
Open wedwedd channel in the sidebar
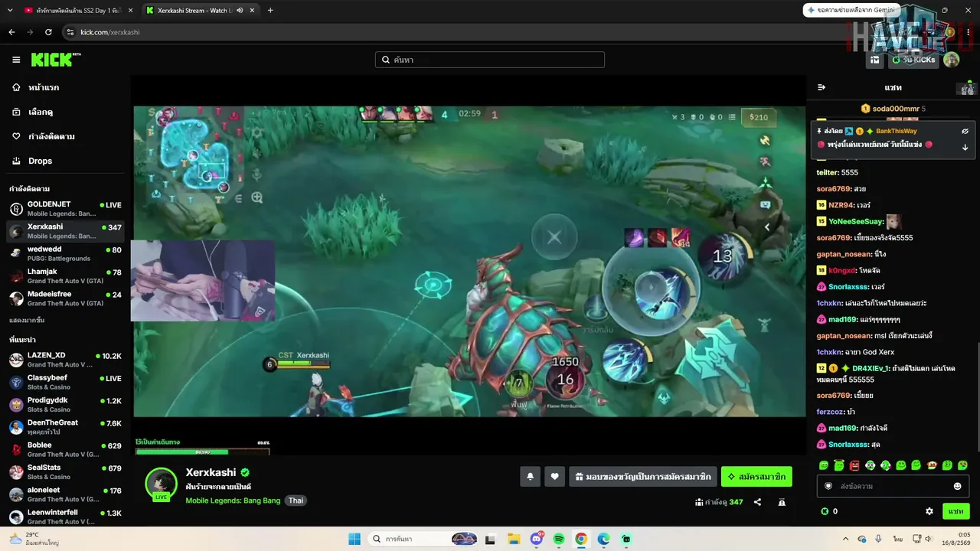click(65, 253)
